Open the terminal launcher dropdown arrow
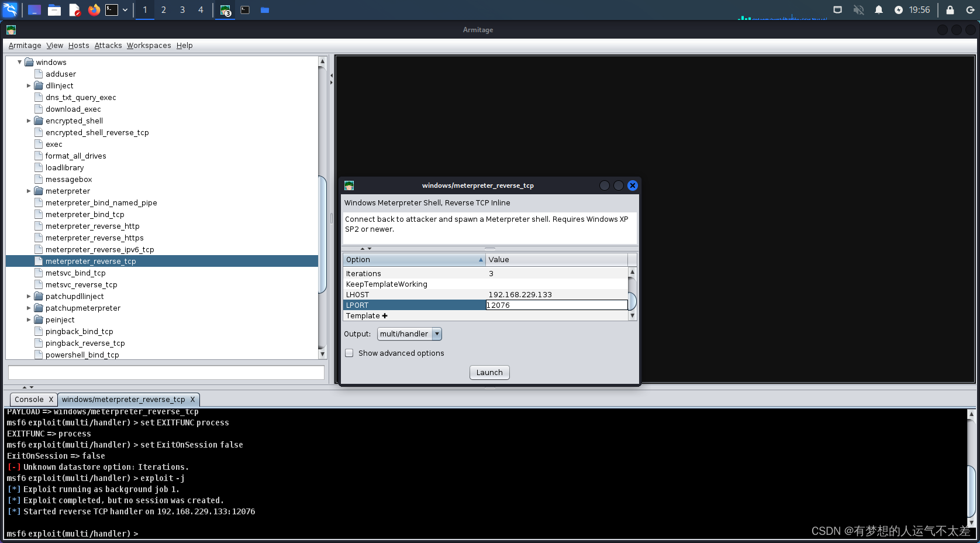Viewport: 980px width, 543px height. (x=125, y=10)
